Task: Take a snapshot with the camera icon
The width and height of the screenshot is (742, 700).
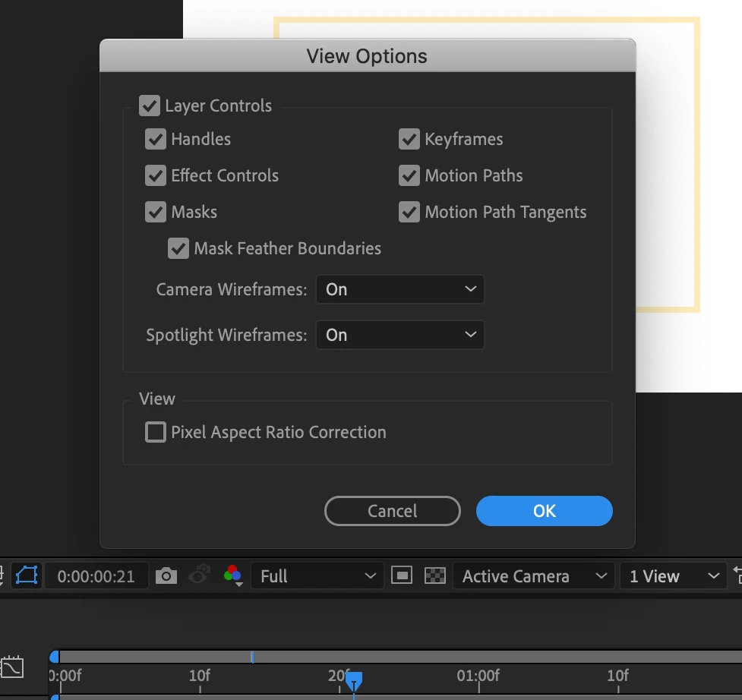Action: [x=166, y=575]
